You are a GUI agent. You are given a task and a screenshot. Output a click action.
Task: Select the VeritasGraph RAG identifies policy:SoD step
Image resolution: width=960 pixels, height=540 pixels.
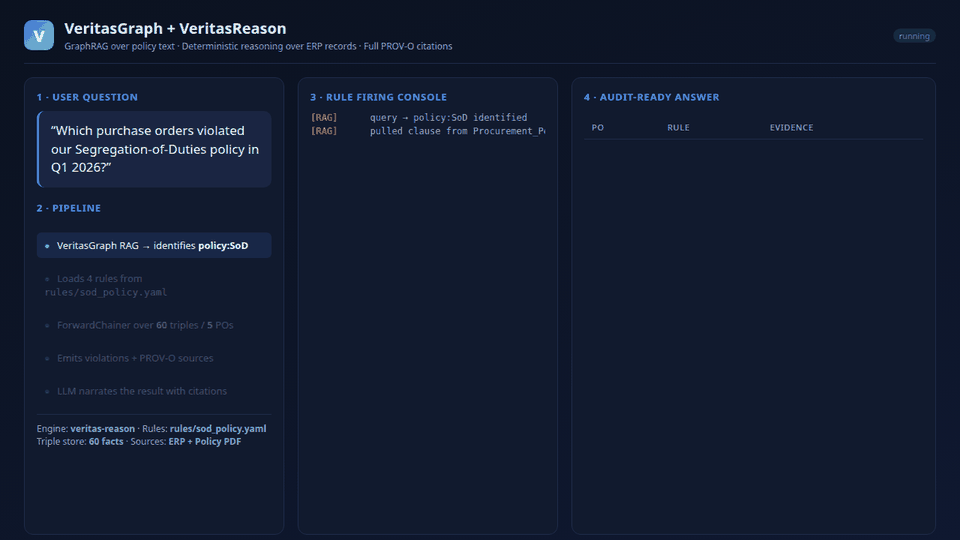click(154, 246)
